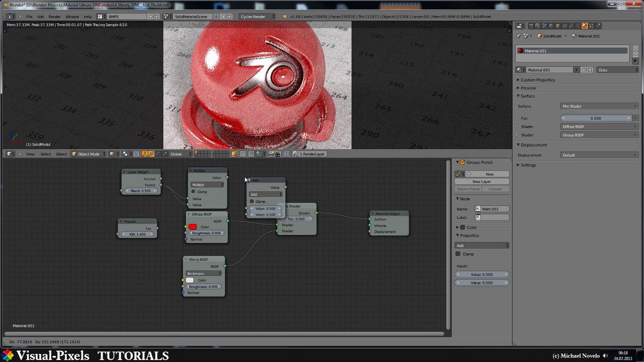Click the diffuse red Color swatch

pos(193,227)
